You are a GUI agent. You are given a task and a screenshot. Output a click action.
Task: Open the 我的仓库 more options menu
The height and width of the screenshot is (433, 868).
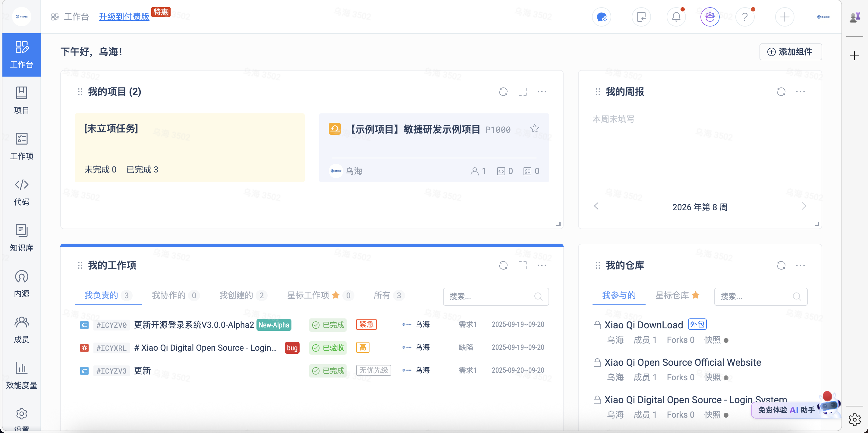point(801,265)
